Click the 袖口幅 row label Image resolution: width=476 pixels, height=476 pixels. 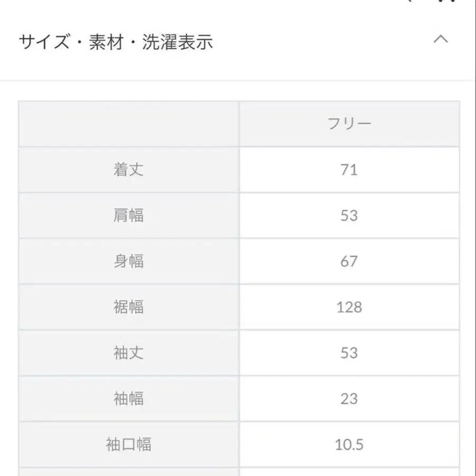tap(129, 444)
